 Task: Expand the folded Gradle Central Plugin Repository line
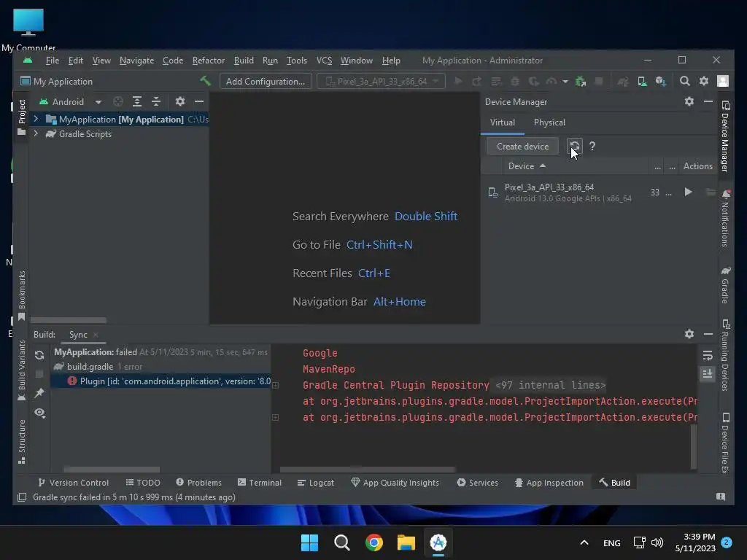(x=275, y=385)
